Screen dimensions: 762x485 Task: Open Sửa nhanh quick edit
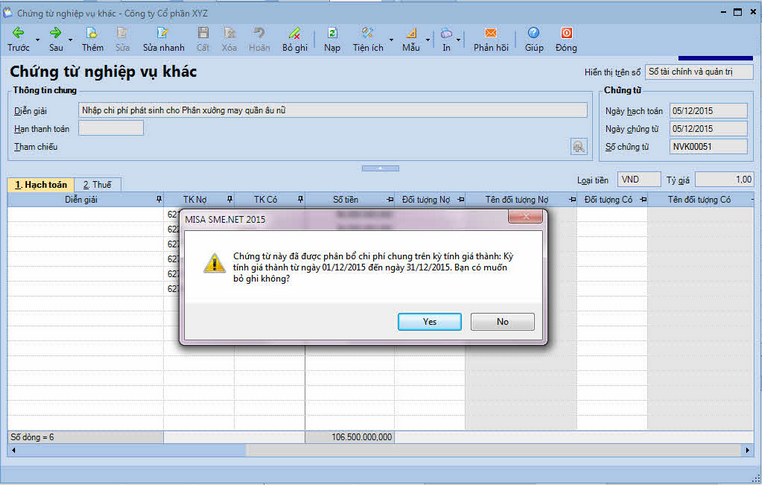click(x=163, y=39)
